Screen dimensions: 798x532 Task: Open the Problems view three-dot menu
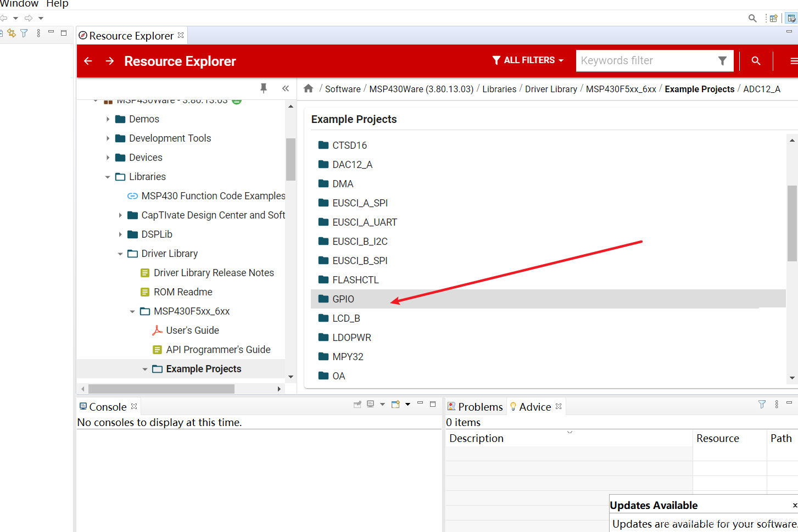[777, 404]
